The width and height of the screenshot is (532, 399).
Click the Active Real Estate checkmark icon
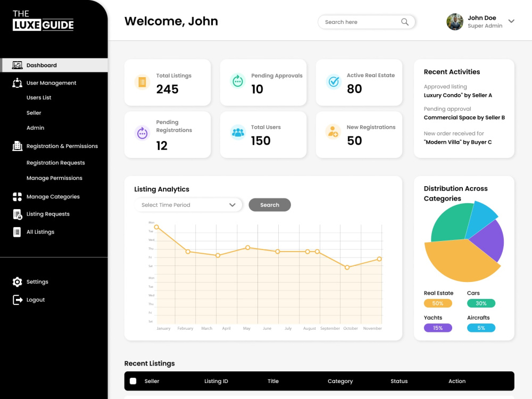click(x=334, y=81)
